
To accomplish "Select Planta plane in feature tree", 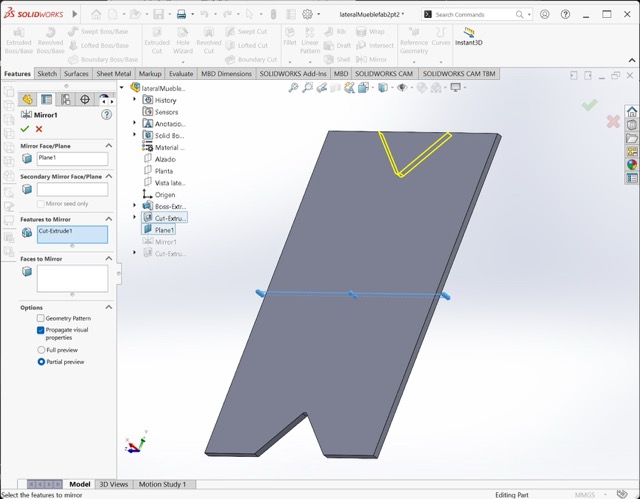I will click(x=158, y=171).
